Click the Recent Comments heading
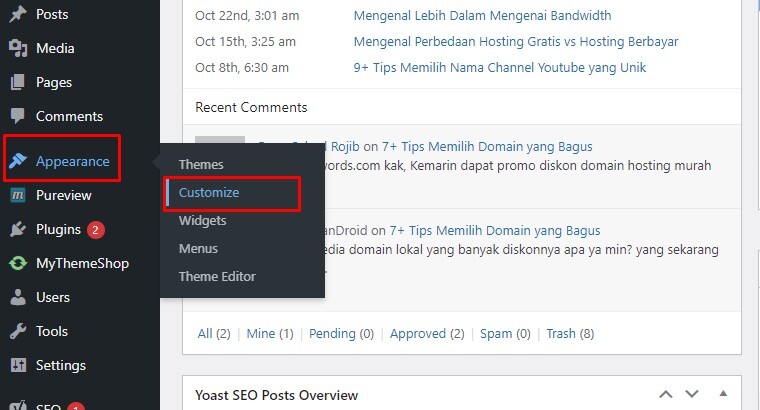The height and width of the screenshot is (410, 760). (251, 107)
